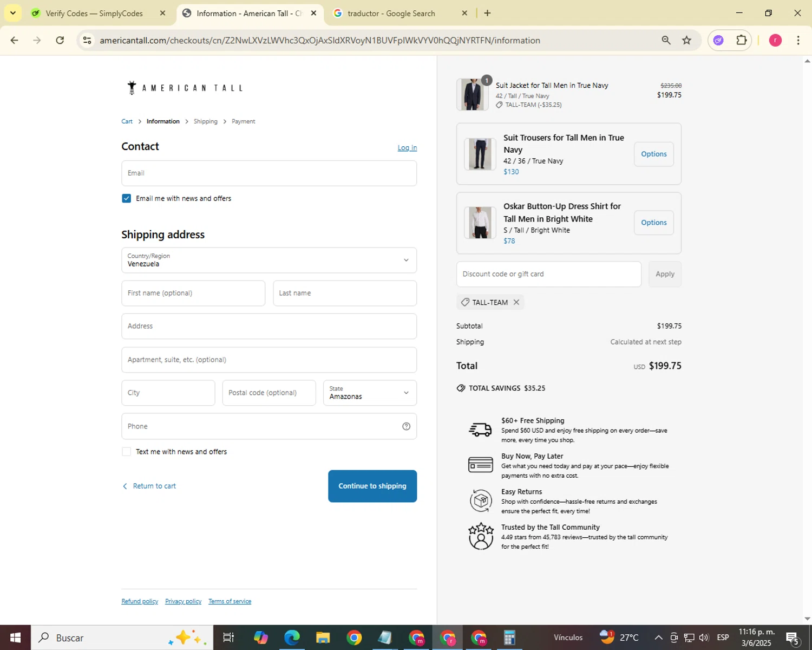Click the volume speaker icon in tray
This screenshot has height=650, width=812.
point(704,638)
